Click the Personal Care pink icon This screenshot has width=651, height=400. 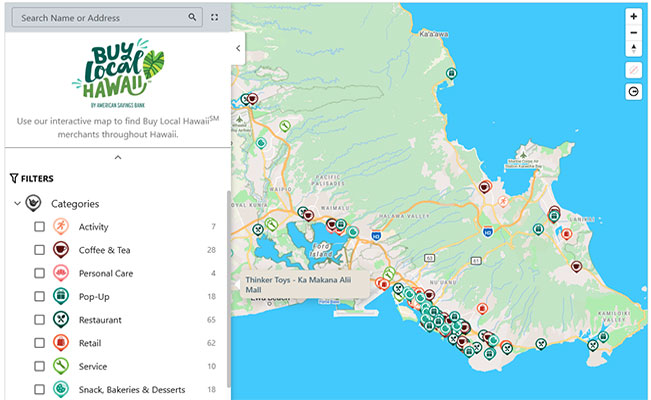point(61,273)
